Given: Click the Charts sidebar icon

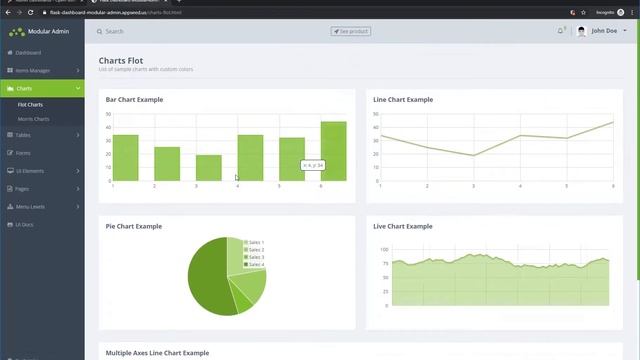Looking at the screenshot, I should click(x=10, y=88).
